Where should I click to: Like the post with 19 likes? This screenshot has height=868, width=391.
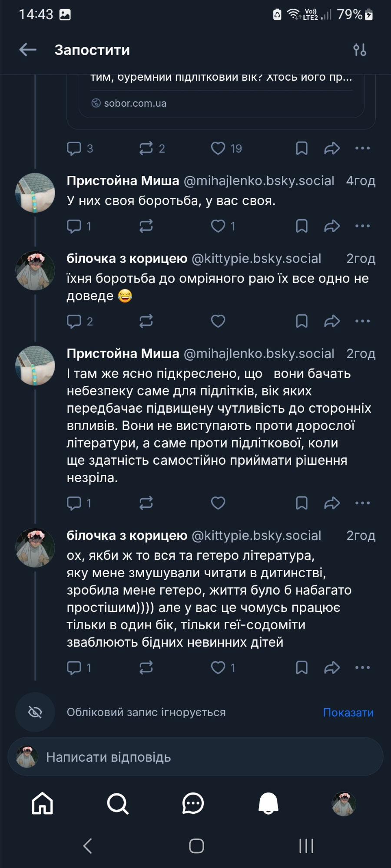(218, 148)
